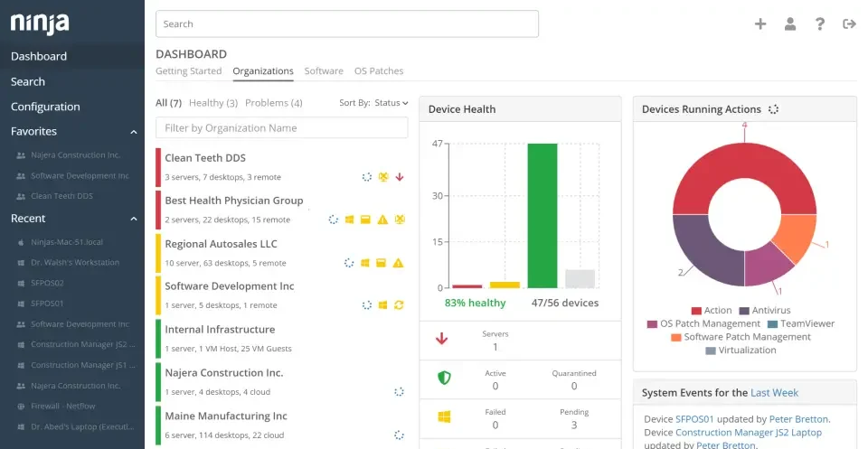This screenshot has width=868, height=449.
Task: Click the warning triangle for Best Health Physician Group
Action: (x=382, y=220)
